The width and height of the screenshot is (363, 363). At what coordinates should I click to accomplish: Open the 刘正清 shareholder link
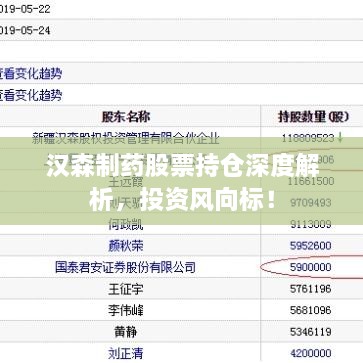pyautogui.click(x=126, y=353)
